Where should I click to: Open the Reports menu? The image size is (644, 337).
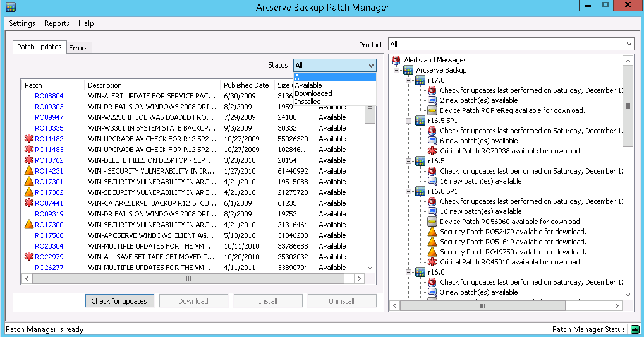click(57, 23)
